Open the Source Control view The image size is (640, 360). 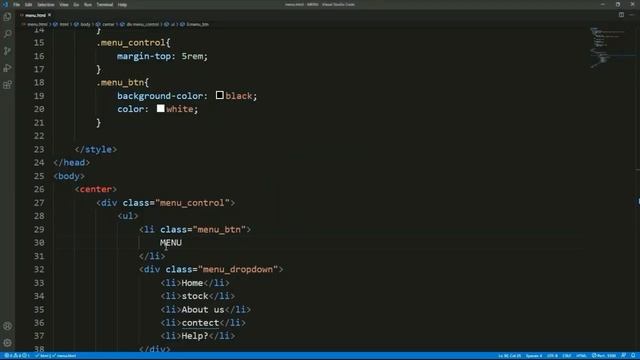7,51
